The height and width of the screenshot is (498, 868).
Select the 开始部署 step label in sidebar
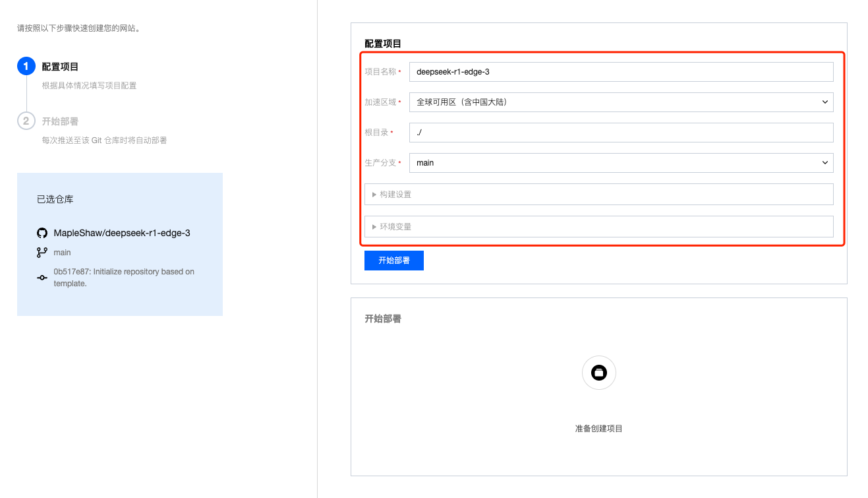click(x=60, y=121)
